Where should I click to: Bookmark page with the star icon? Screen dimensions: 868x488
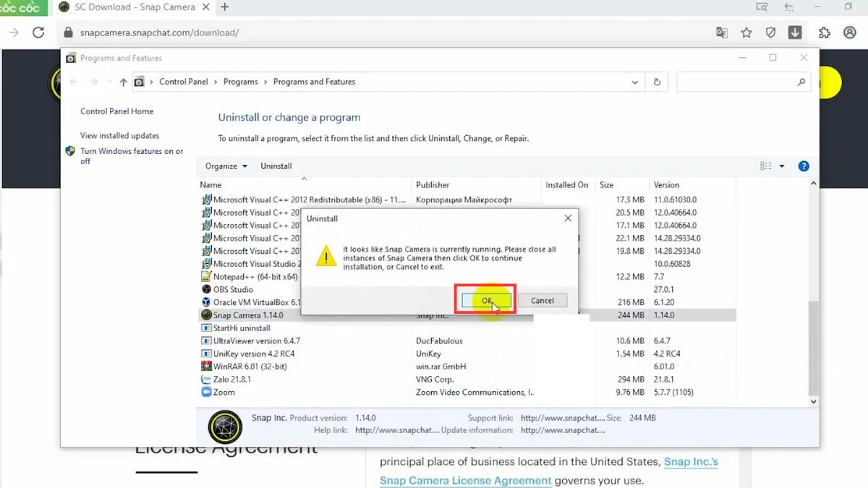[746, 33]
